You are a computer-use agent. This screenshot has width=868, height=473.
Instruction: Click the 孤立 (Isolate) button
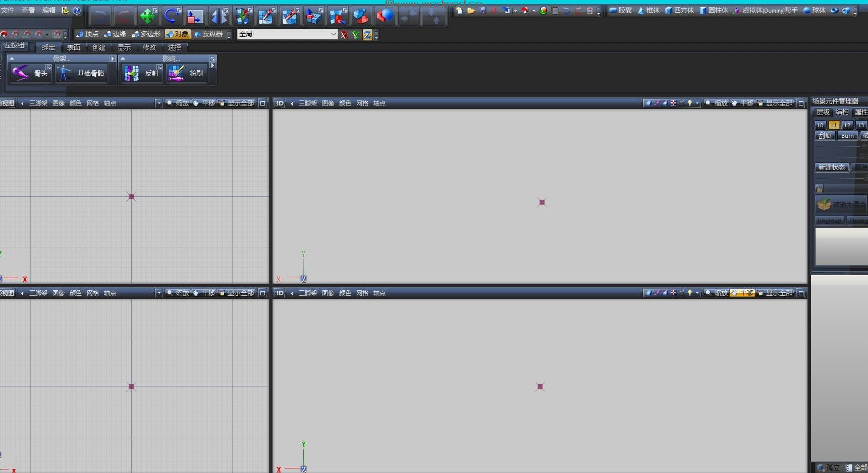pyautogui.click(x=829, y=467)
